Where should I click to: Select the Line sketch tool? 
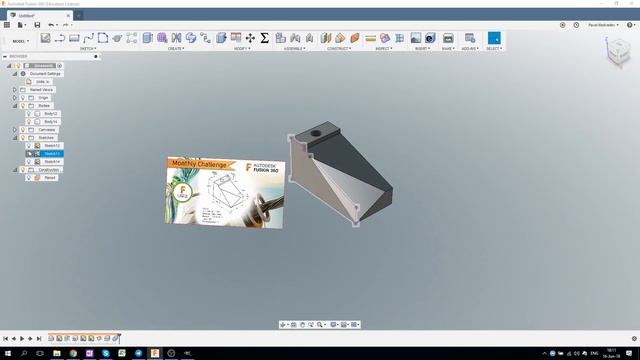point(60,38)
